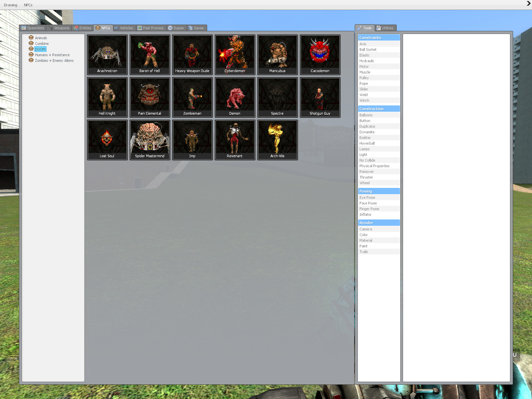532x399 pixels.
Task: Open the Drawing menu
Action: pos(11,5)
